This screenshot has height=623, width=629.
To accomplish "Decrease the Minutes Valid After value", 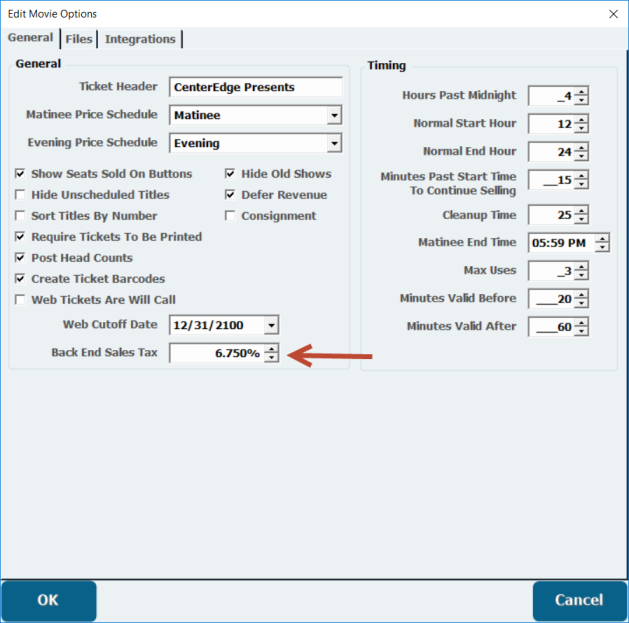I will pyautogui.click(x=581, y=332).
